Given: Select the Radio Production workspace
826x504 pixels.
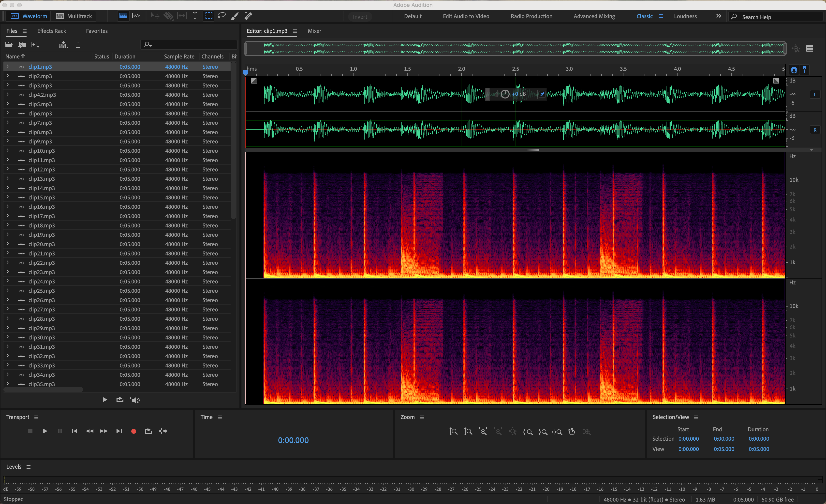Looking at the screenshot, I should click(x=531, y=16).
